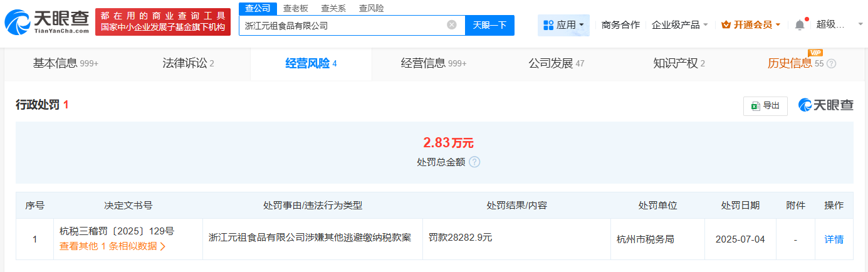Click the Excel icon on 导出 button
The width and height of the screenshot is (868, 272).
coord(756,106)
